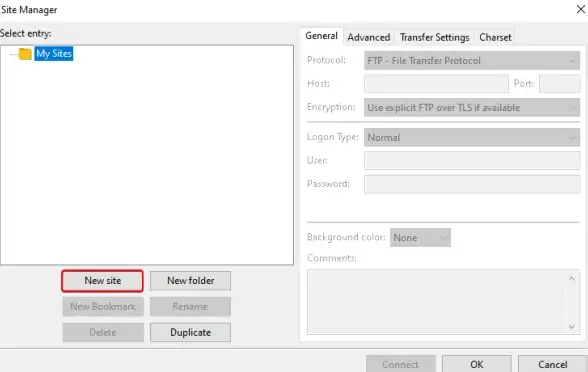The width and height of the screenshot is (588, 372).
Task: Open the Encryption dropdown
Action: click(x=472, y=108)
